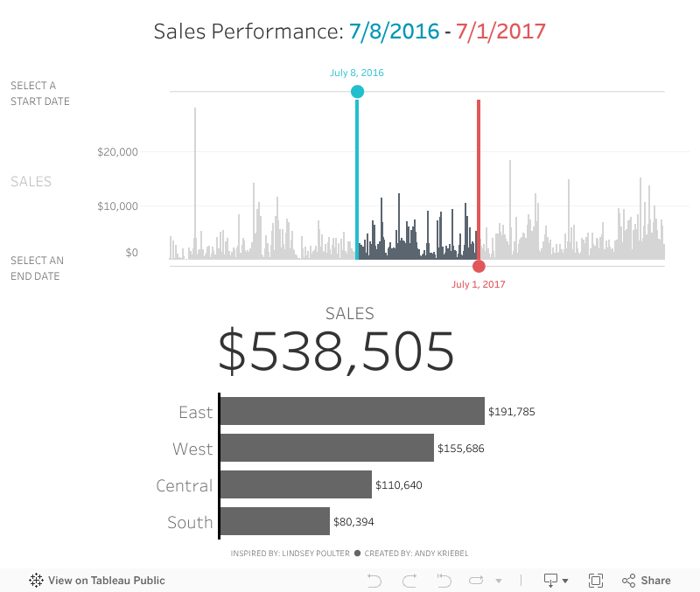Click the Undo arrow icon
The width and height of the screenshot is (700, 592).
(x=374, y=581)
